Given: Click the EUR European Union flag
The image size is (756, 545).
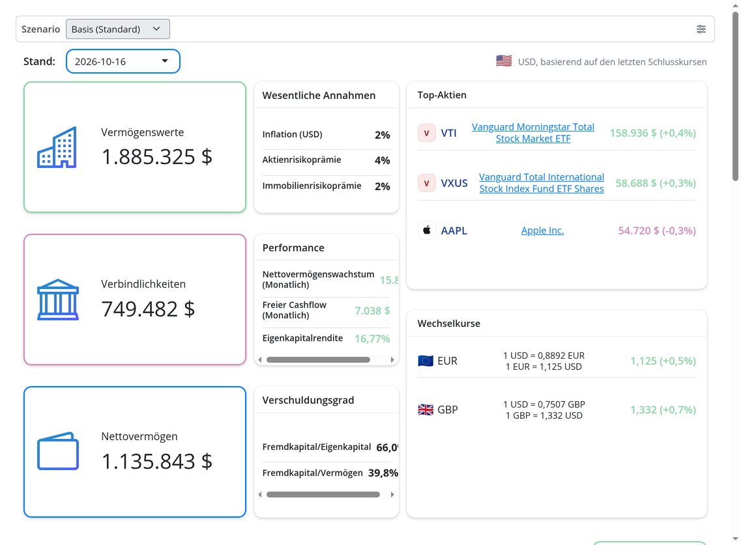Looking at the screenshot, I should [425, 361].
